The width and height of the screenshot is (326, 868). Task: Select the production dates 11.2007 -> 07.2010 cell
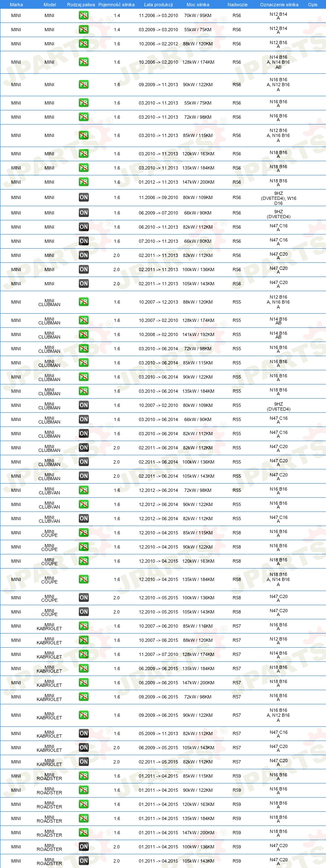[x=158, y=654]
